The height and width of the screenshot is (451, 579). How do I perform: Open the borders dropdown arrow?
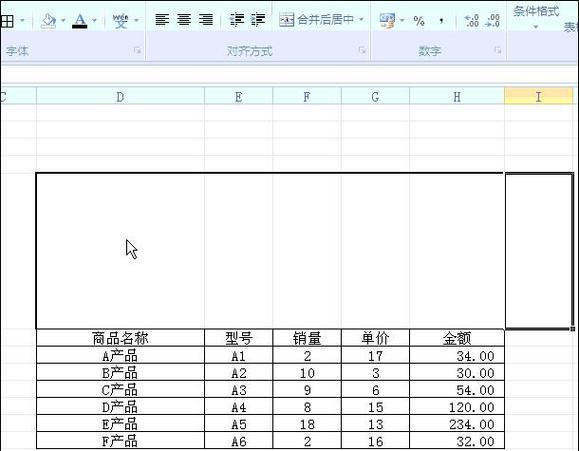click(x=23, y=21)
